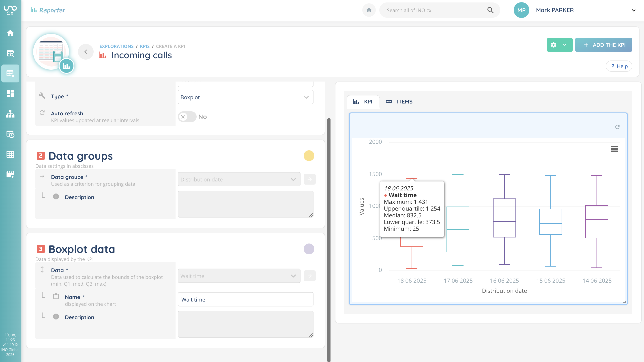Click the home icon in the left sidebar

[x=10, y=33]
